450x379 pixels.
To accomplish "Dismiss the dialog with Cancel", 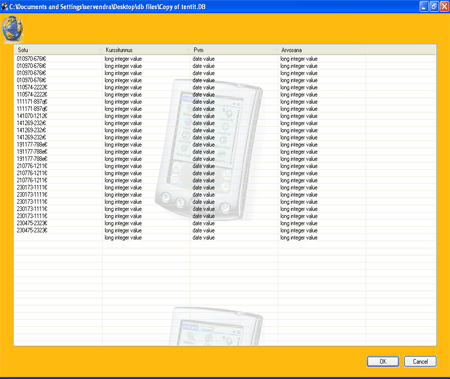I will tap(420, 361).
